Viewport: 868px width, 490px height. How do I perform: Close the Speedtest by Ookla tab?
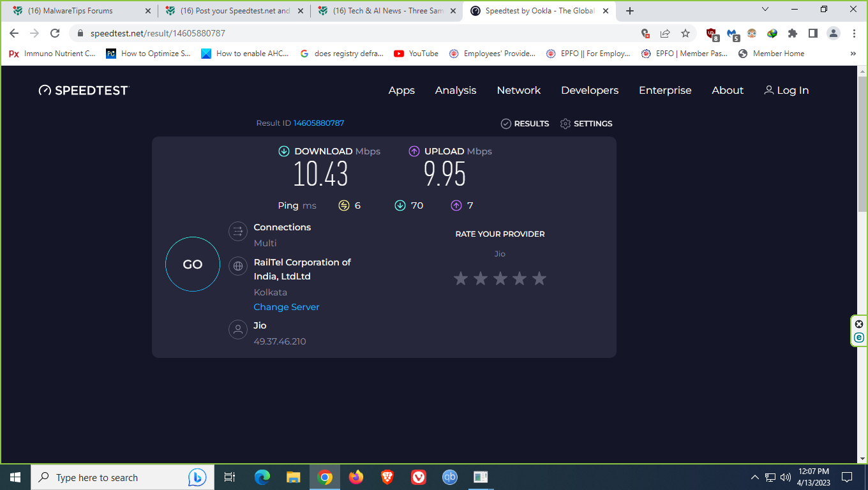pos(604,11)
